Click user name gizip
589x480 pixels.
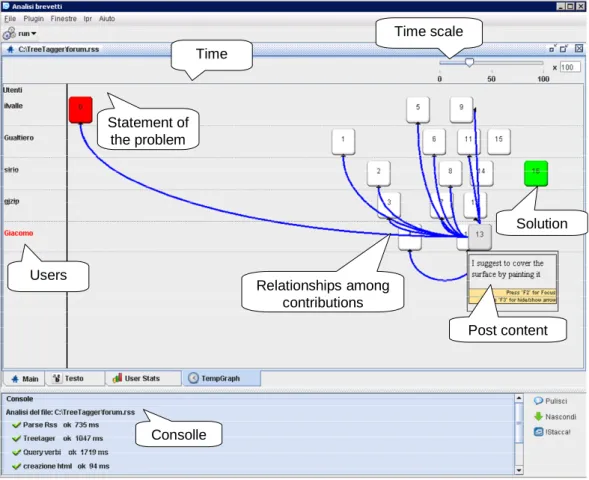[x=12, y=202]
